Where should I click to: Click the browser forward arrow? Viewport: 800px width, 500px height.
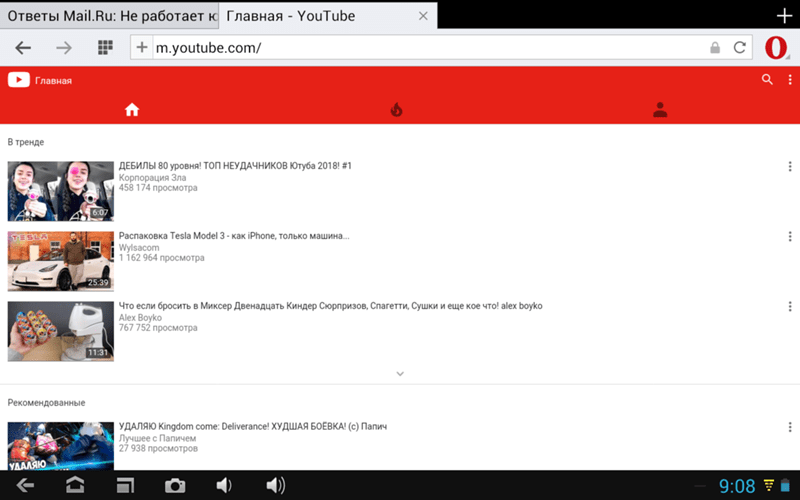click(x=64, y=48)
